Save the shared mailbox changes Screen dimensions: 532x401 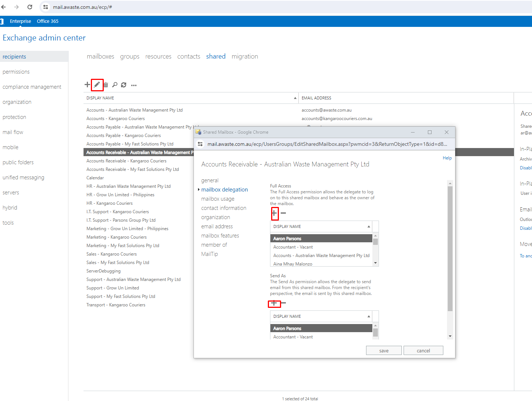click(x=384, y=351)
